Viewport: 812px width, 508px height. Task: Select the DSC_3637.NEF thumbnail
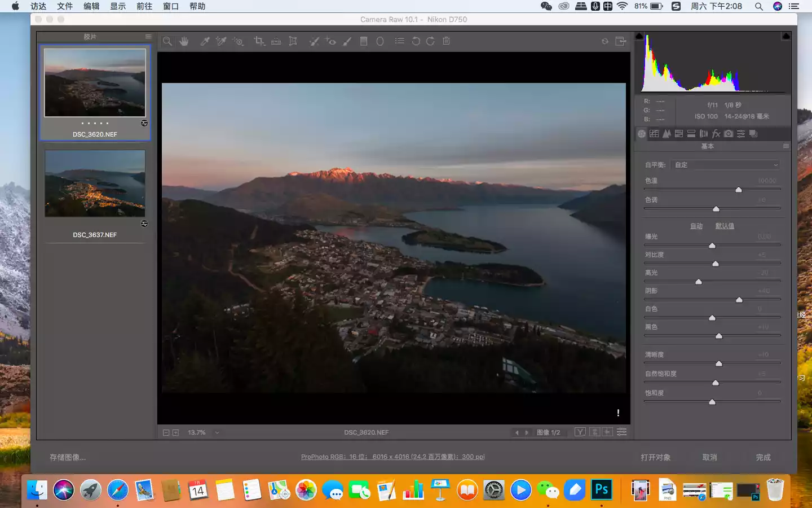coord(95,183)
